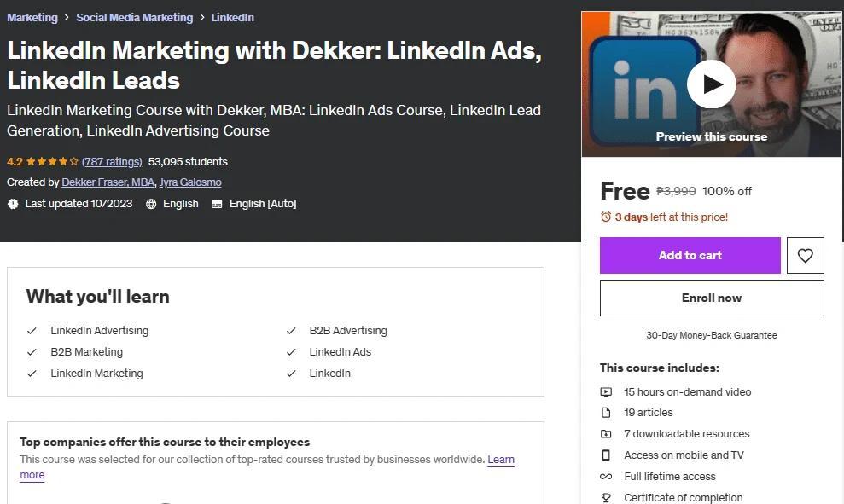
Task: Add the course to cart
Action: (690, 256)
